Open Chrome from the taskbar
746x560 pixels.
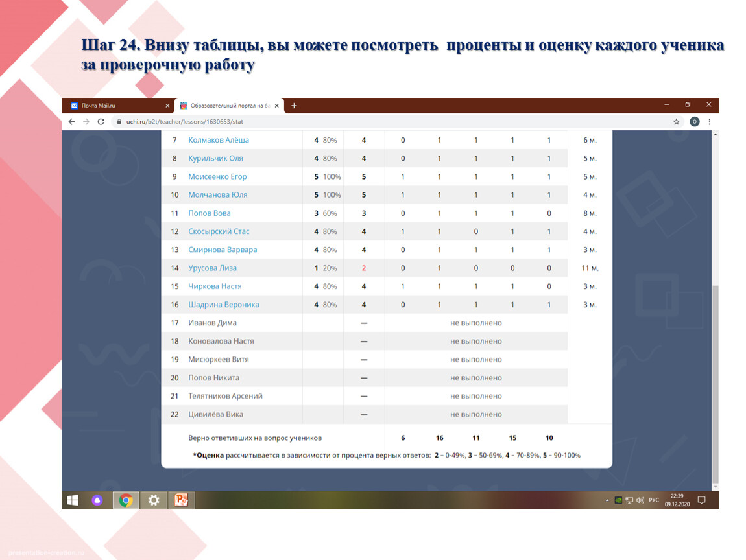click(126, 500)
